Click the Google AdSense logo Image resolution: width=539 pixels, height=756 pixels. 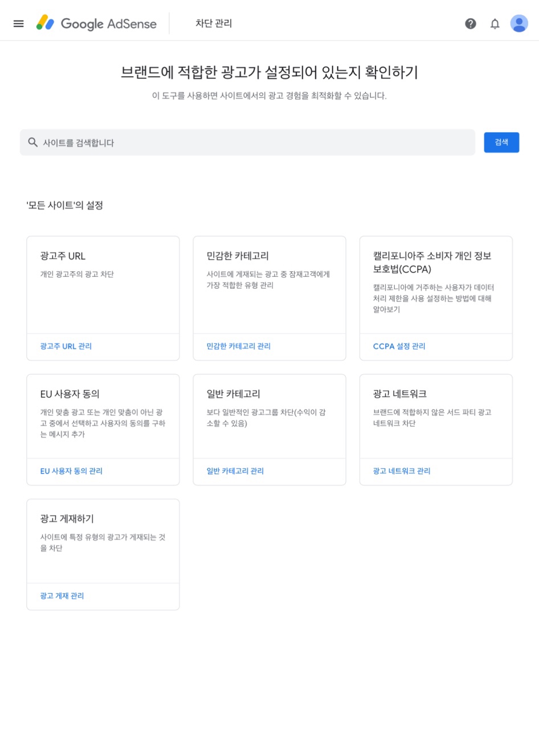point(96,23)
